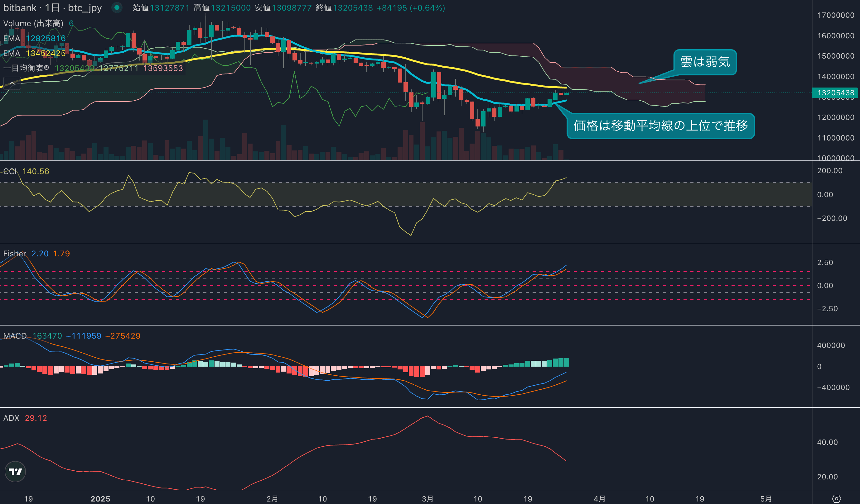Open chart settings gear icon
The image size is (860, 504).
pos(836,498)
